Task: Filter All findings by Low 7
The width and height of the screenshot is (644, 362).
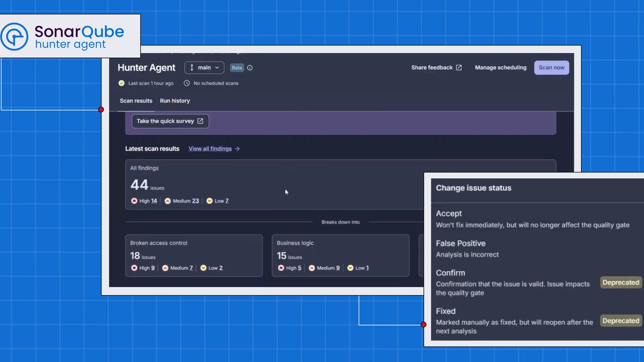Action: tap(217, 201)
